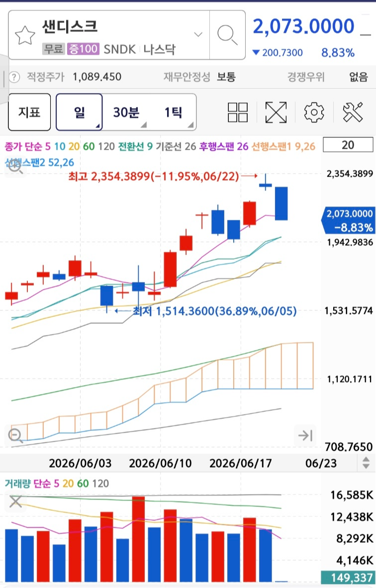376x588 pixels.
Task: Edit the candle count field showing 20
Action: 348,145
